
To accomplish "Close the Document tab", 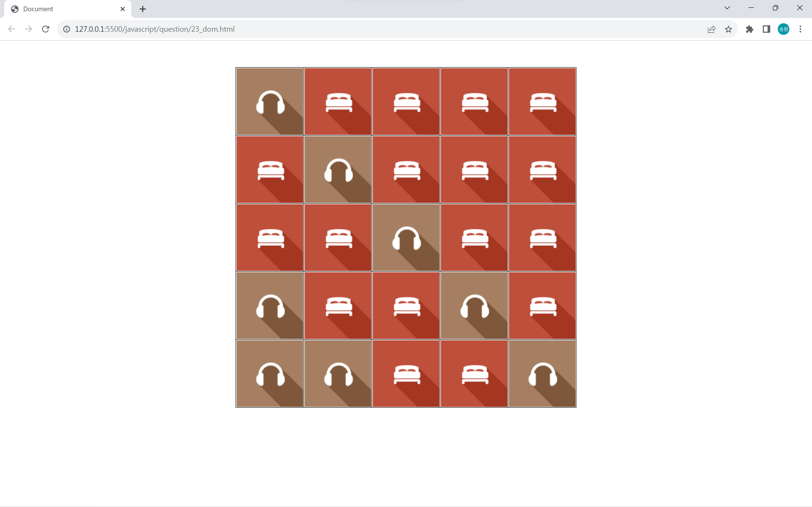I will pyautogui.click(x=122, y=9).
